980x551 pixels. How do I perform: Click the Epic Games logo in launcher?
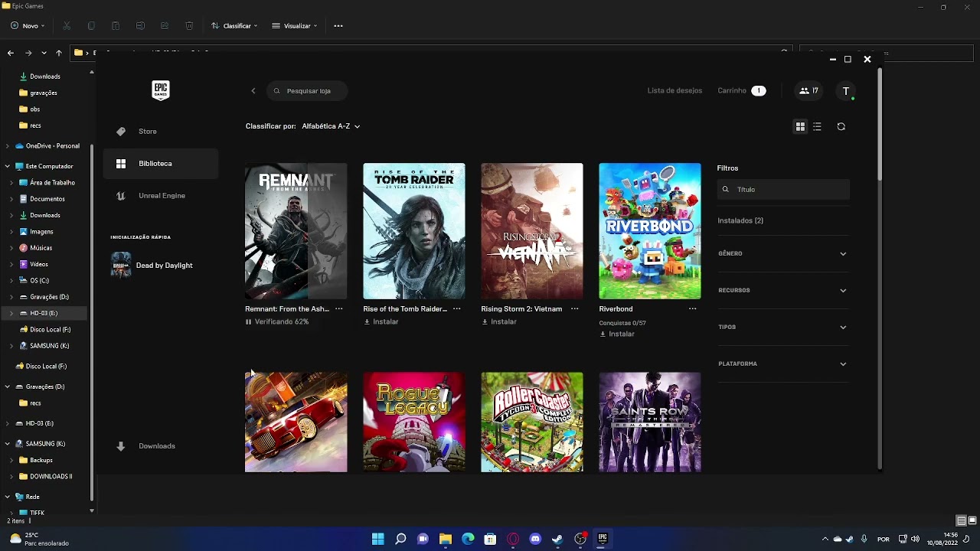[x=160, y=90]
